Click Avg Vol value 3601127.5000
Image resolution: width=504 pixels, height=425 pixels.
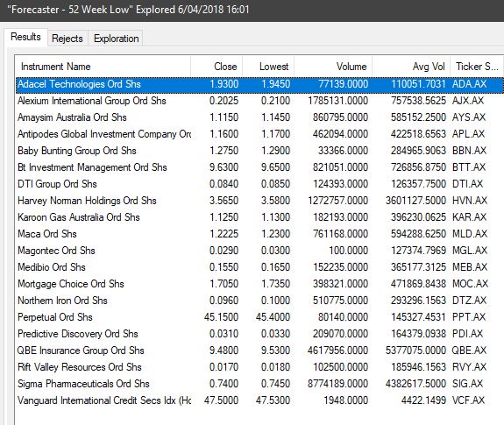tap(415, 201)
